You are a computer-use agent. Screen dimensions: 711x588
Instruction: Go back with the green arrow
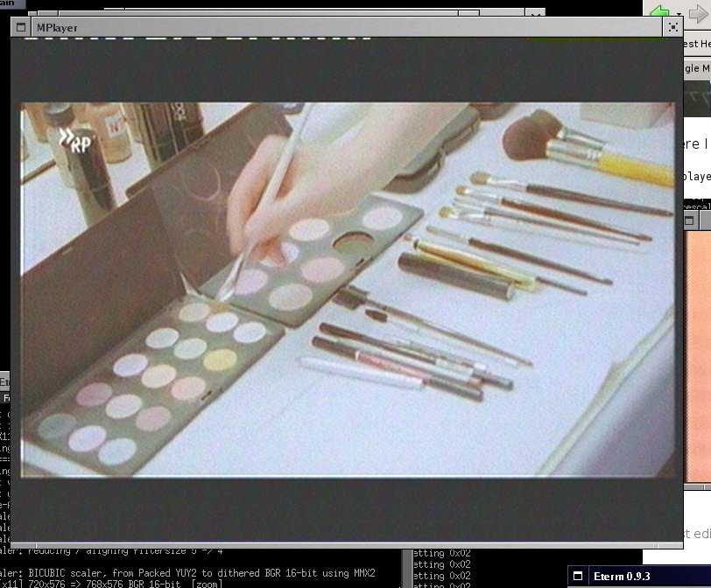(658, 10)
